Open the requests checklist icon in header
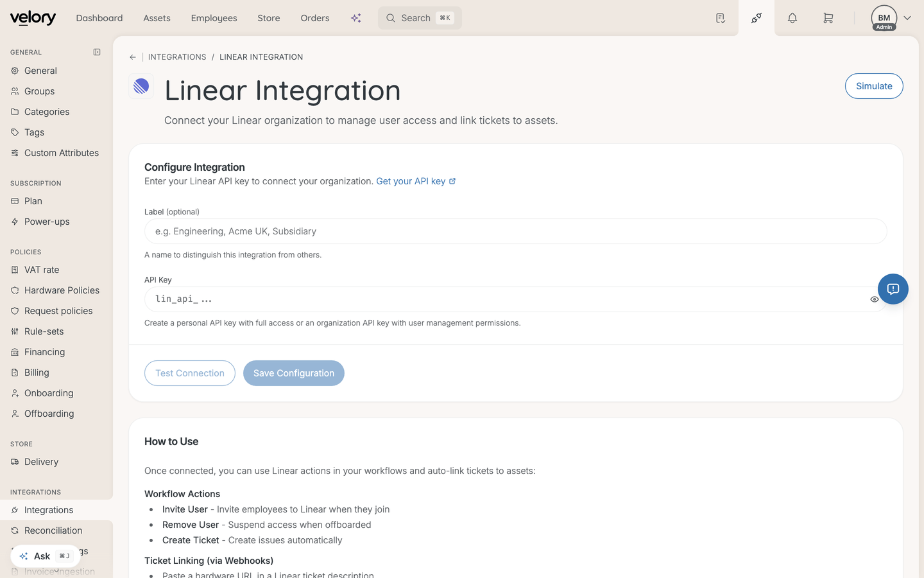Screen dimensions: 924x578 point(721,18)
